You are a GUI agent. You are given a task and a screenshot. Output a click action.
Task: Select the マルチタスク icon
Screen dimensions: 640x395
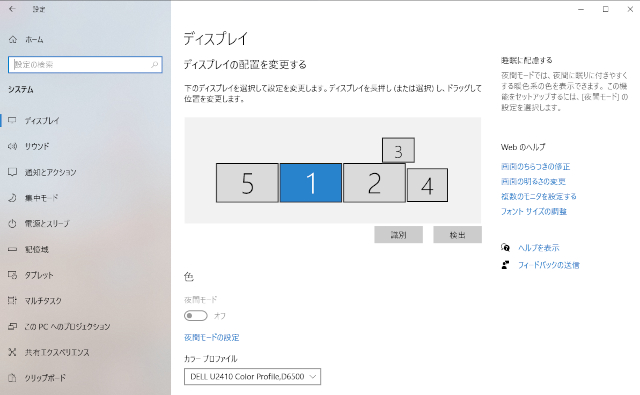[x=12, y=301]
